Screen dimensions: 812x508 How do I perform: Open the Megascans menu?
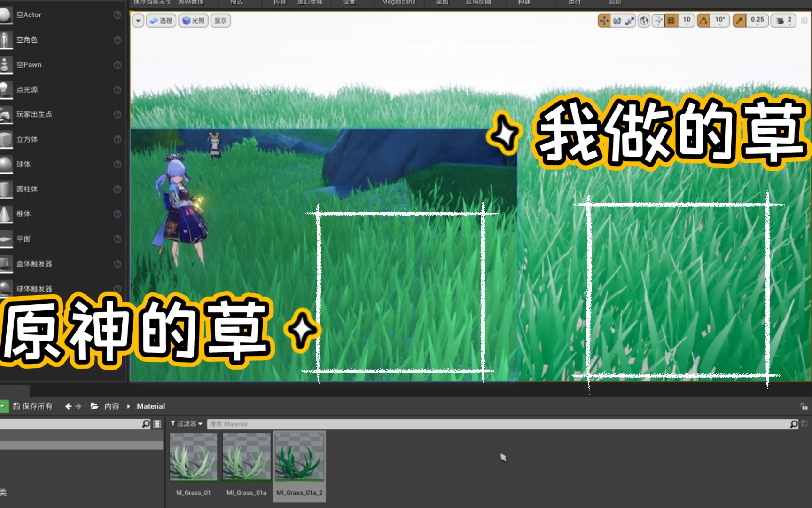pyautogui.click(x=398, y=2)
